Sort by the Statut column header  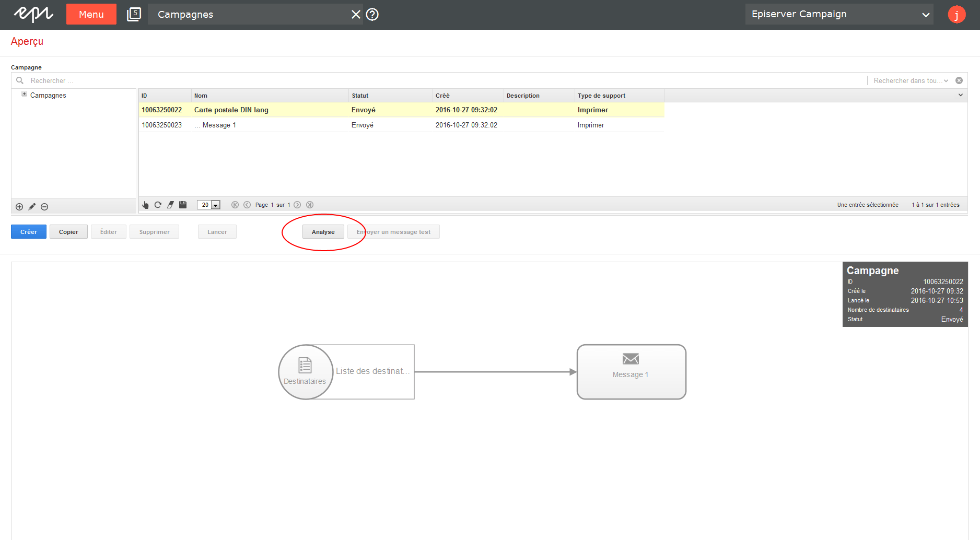tap(390, 96)
